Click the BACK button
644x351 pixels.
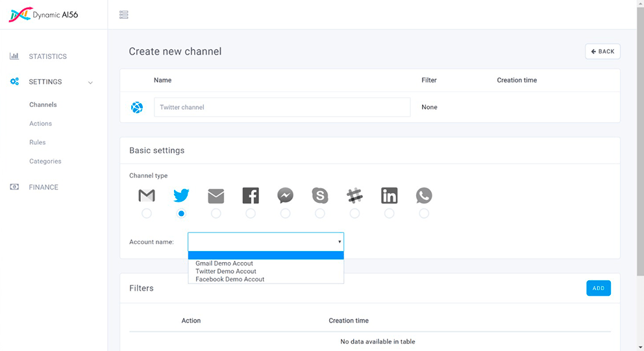pyautogui.click(x=602, y=51)
